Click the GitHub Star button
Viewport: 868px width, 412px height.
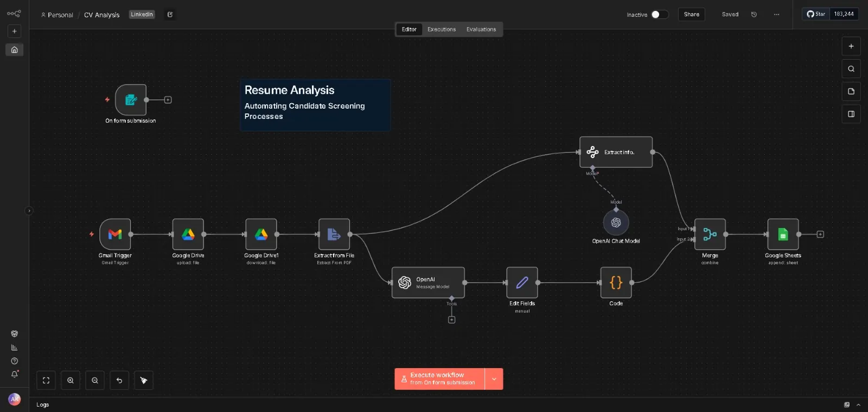point(816,14)
